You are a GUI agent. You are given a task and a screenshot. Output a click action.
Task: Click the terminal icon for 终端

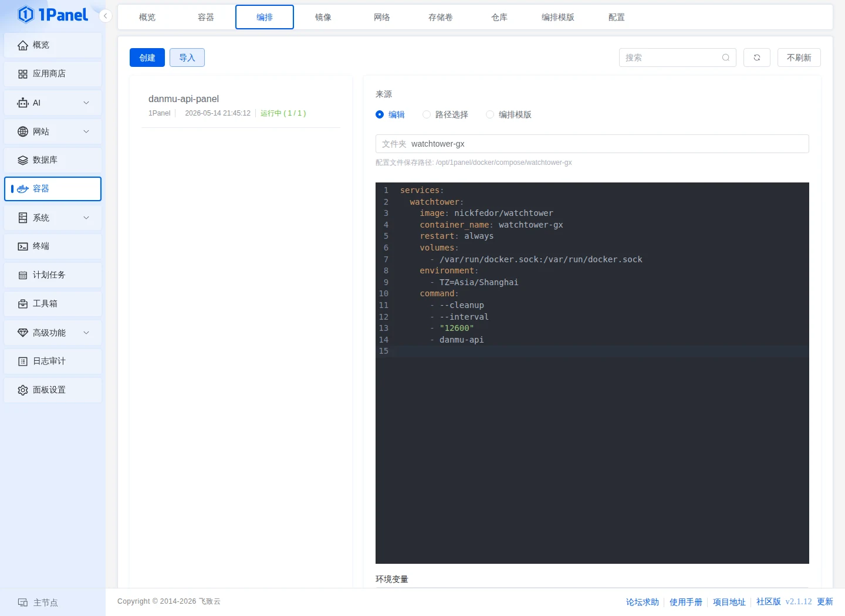23,246
